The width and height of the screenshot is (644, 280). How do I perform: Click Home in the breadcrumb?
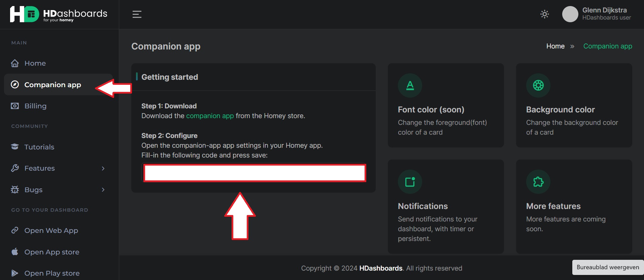pyautogui.click(x=555, y=46)
